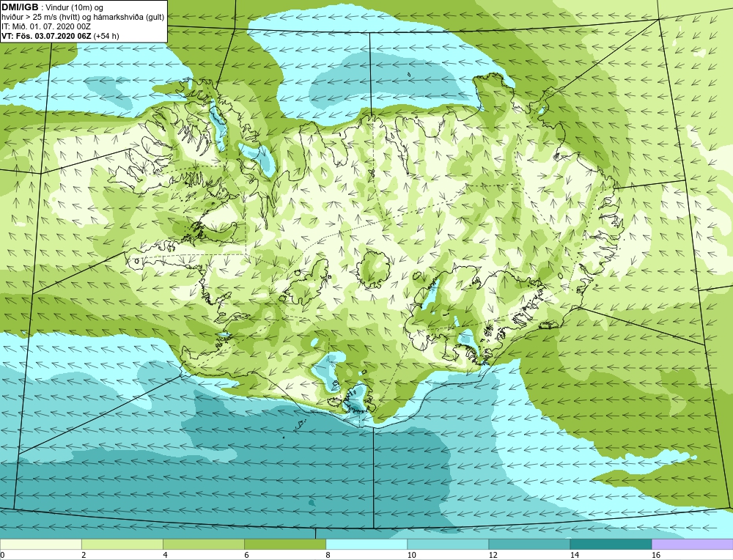
Task: Click the '(+54 h)' forecast offset text
Action: tap(106, 36)
